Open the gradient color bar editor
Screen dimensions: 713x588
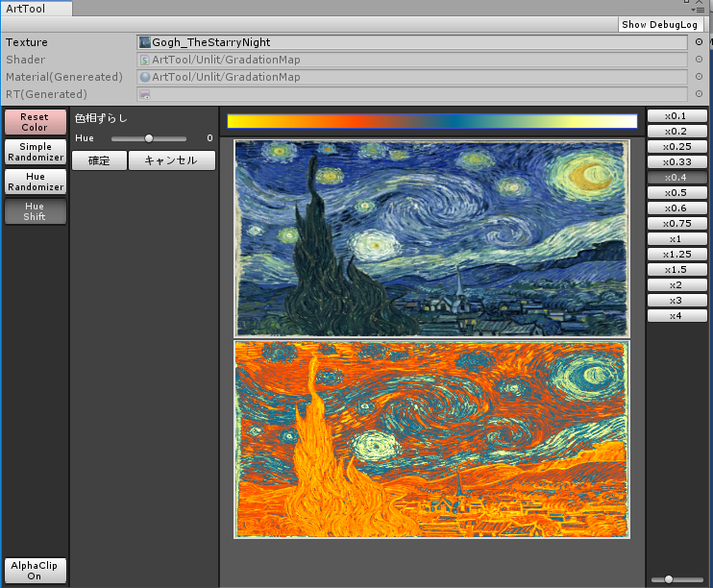(432, 121)
